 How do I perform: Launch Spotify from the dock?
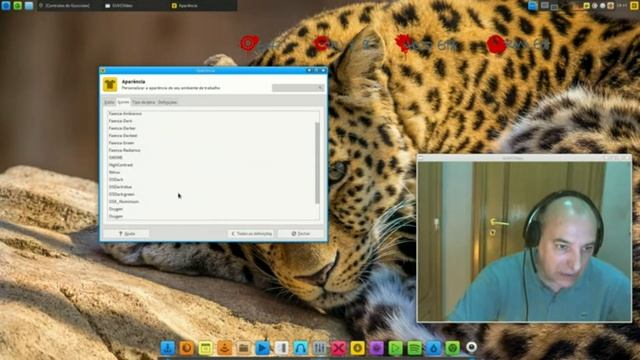pos(414,348)
